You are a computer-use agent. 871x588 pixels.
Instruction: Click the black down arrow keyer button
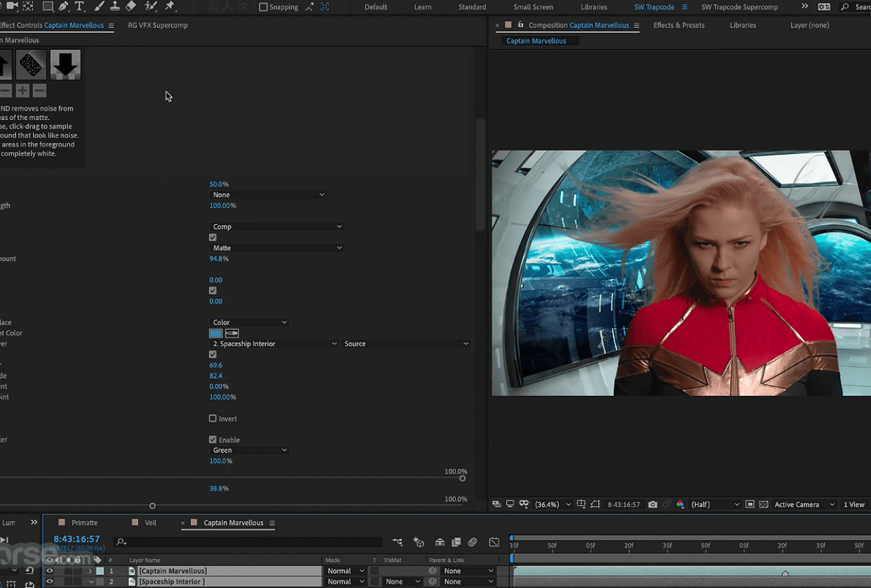coord(65,64)
